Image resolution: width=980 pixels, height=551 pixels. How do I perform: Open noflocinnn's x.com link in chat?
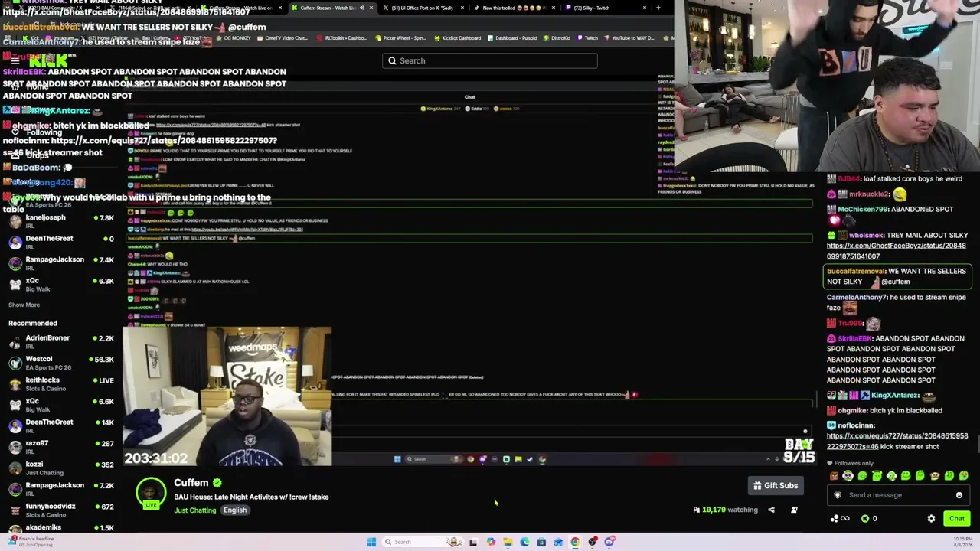point(897,441)
